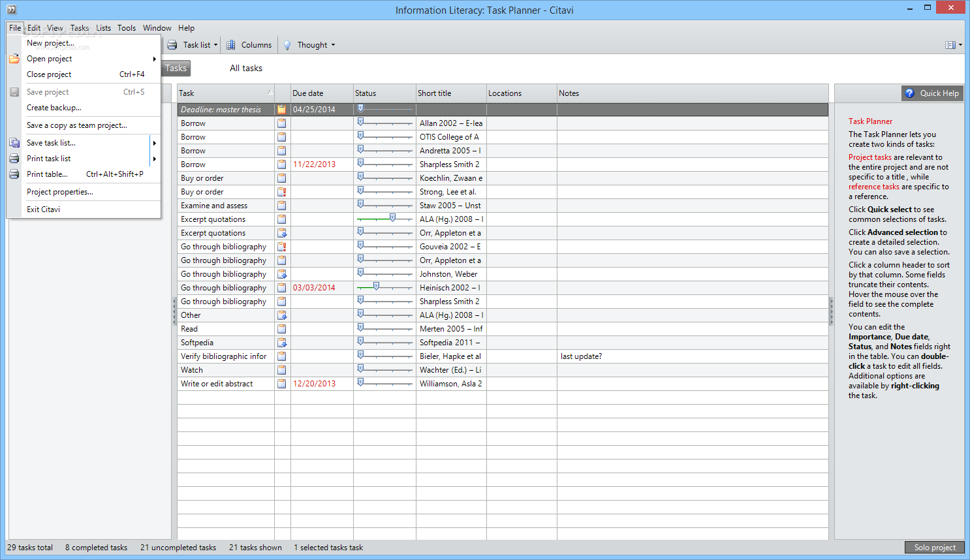Click the Print table printer icon

click(x=14, y=174)
